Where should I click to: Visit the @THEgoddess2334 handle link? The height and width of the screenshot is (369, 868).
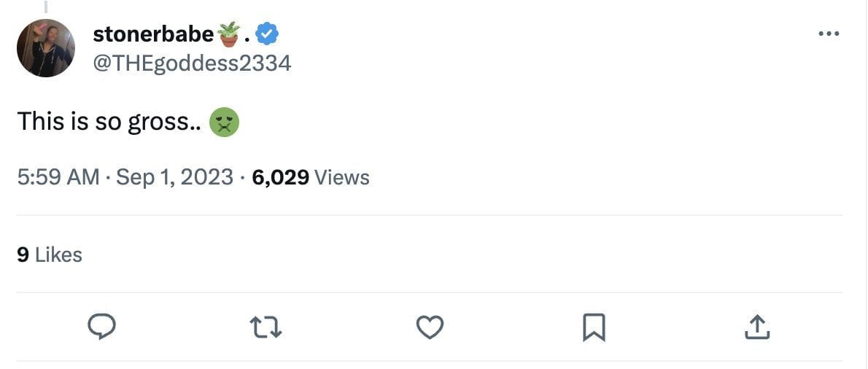pos(192,63)
